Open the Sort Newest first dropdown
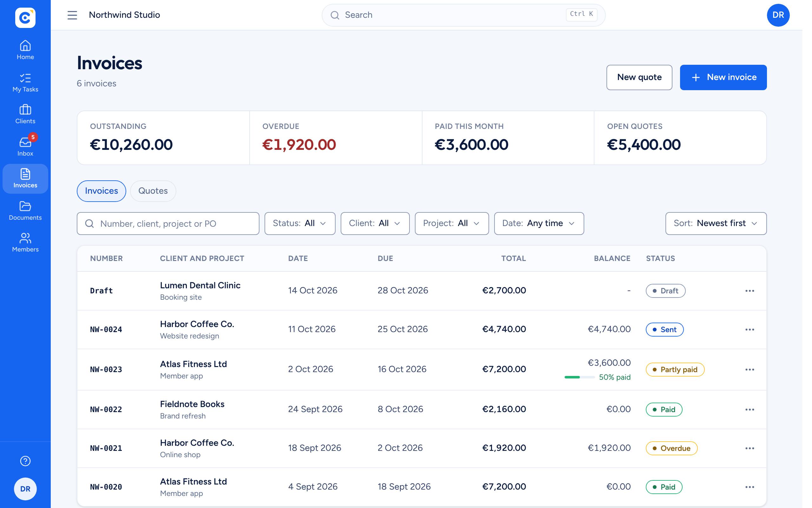This screenshot has width=812, height=508. tap(716, 224)
